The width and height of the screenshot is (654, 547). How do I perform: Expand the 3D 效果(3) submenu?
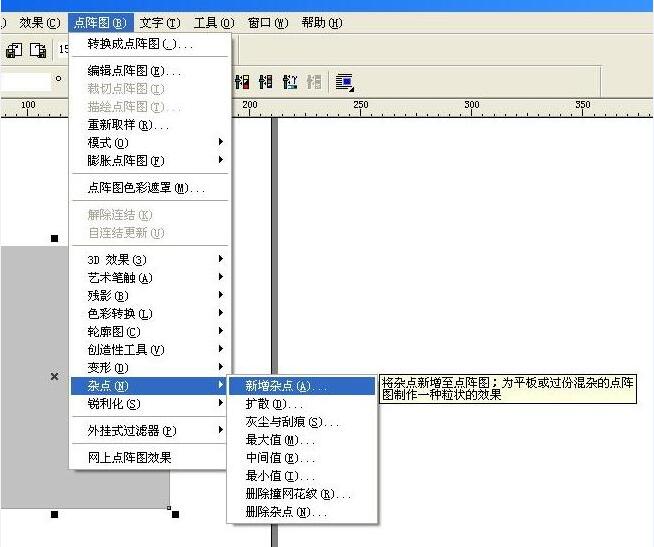coord(150,260)
